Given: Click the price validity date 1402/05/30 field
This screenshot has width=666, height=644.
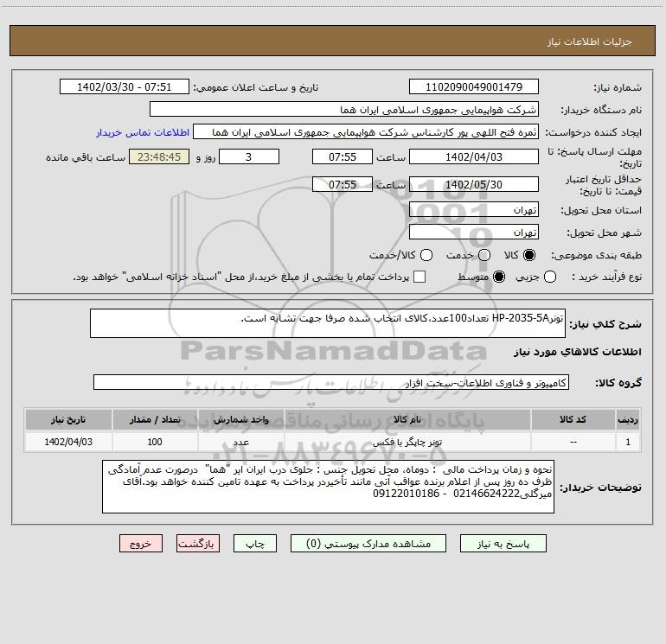Looking at the screenshot, I should coord(474,184).
